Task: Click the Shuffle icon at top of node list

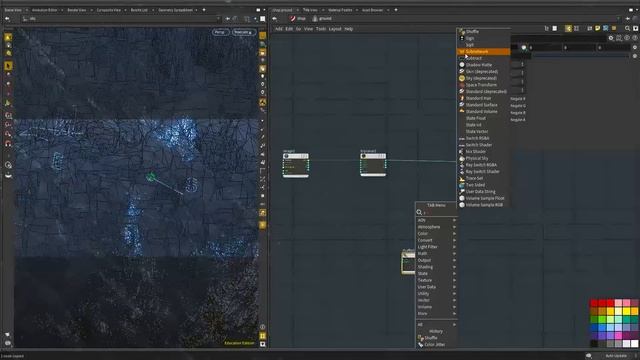Action: tap(462, 31)
